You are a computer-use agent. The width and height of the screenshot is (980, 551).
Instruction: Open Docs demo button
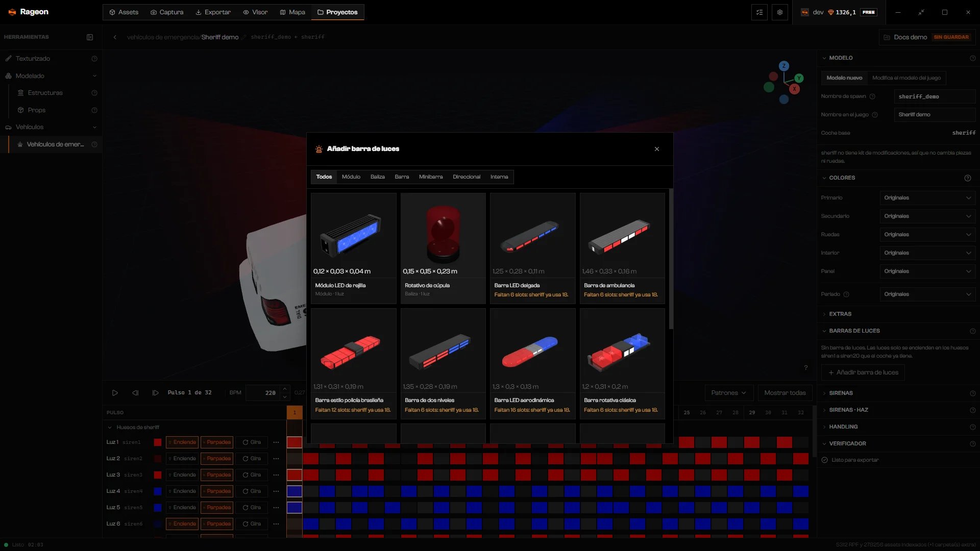(927, 37)
